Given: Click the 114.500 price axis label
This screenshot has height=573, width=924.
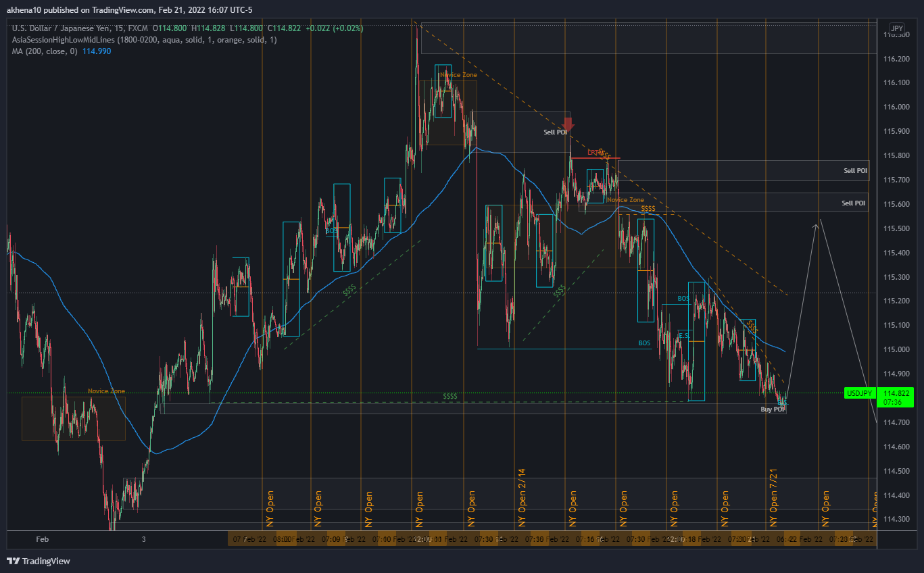Looking at the screenshot, I should point(896,472).
